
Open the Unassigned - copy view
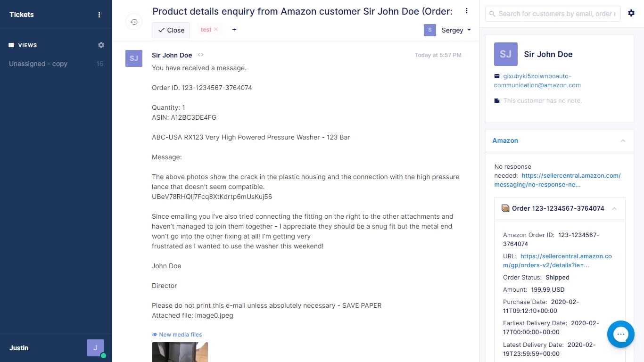38,64
